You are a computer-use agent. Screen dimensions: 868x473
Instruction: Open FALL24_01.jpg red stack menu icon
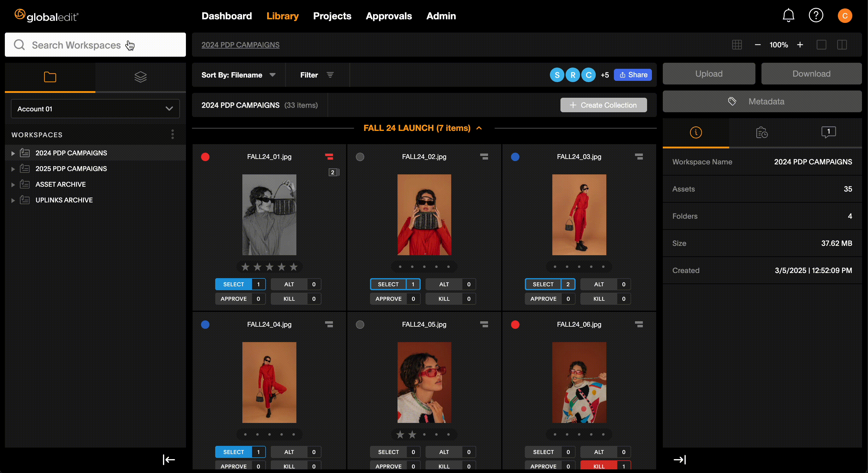tap(329, 157)
